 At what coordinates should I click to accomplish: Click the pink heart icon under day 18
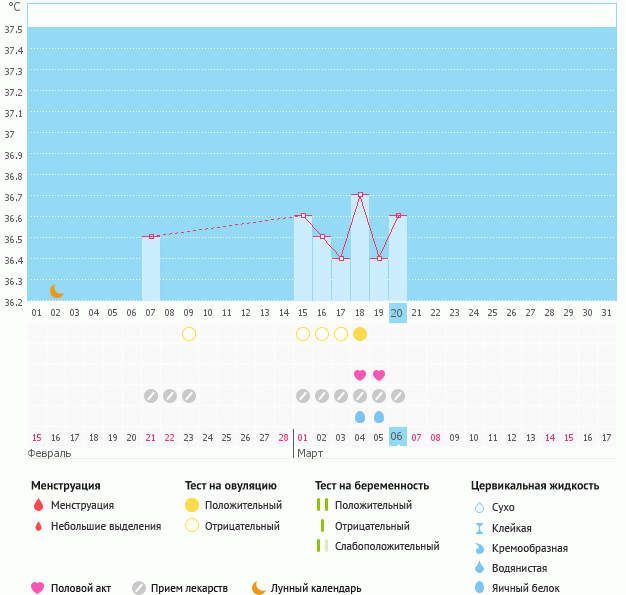(x=360, y=375)
